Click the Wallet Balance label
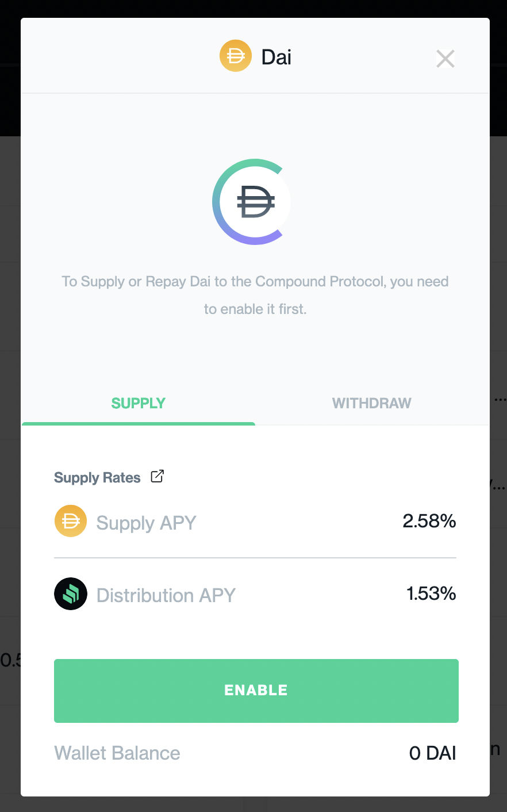Screen dimensions: 507x812 click(x=117, y=753)
